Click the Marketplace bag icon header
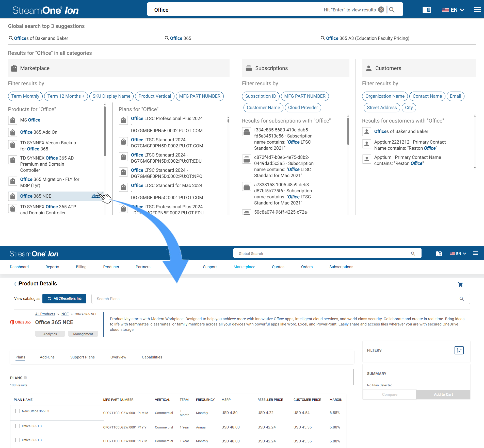The width and height of the screenshot is (484, 448). [14, 68]
